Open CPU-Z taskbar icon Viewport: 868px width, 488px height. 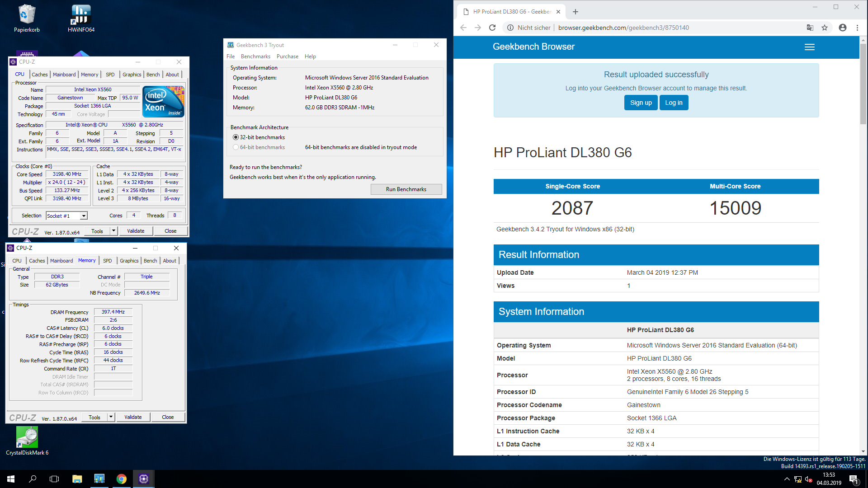(x=144, y=479)
